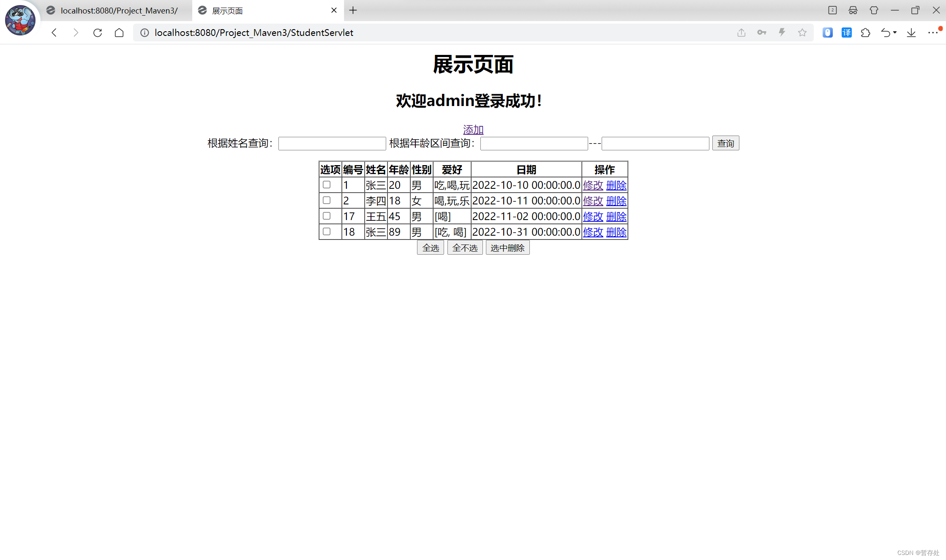Click the browser forward arrow
Image resolution: width=946 pixels, height=560 pixels.
(x=76, y=33)
